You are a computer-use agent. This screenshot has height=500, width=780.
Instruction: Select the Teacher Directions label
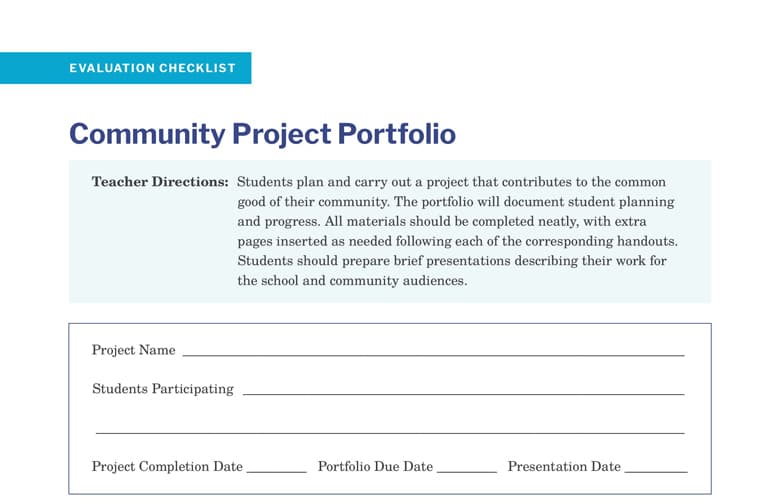[160, 183]
